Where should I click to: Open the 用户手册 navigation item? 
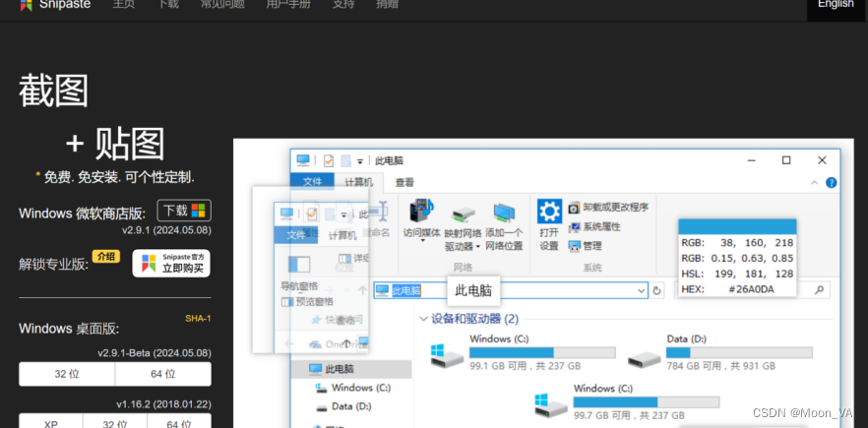[x=289, y=5]
